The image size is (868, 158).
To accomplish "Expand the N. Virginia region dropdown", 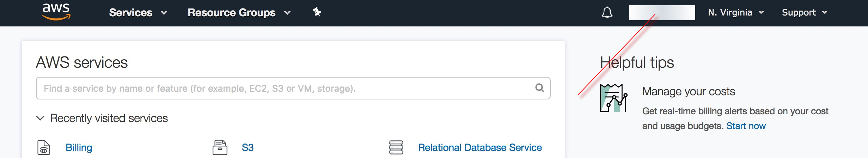I will (735, 13).
